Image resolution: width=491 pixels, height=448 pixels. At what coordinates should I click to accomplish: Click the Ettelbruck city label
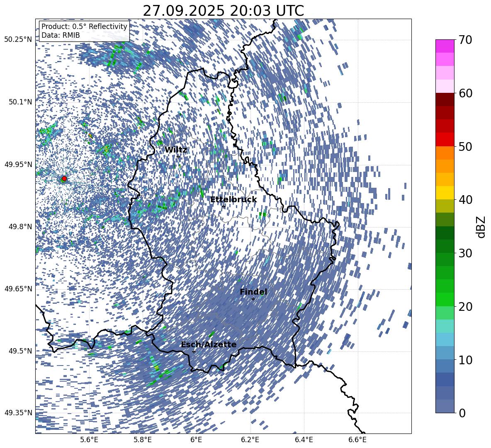(233, 200)
